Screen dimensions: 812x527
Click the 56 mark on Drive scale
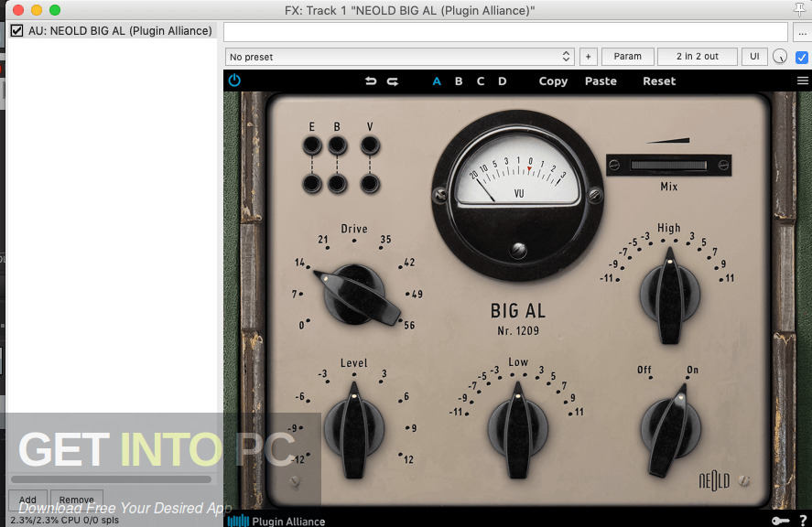point(409,325)
